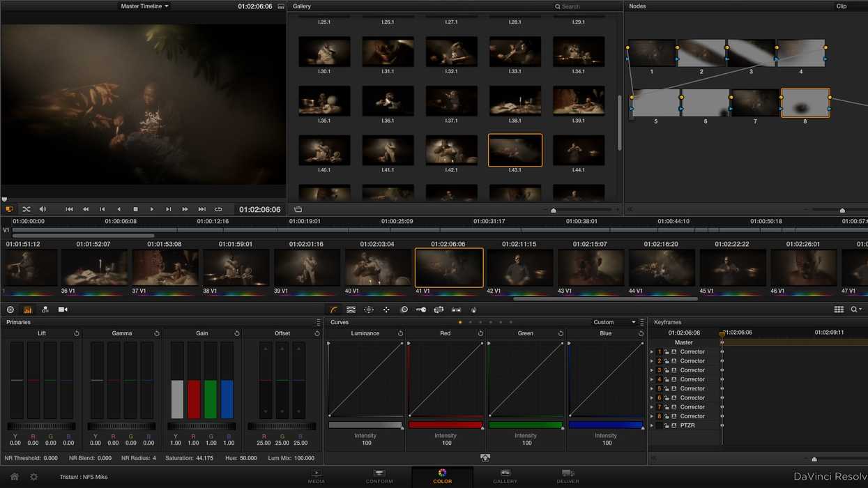868x488 pixels.
Task: Open the Data Burn flame icon
Action: pos(474,310)
